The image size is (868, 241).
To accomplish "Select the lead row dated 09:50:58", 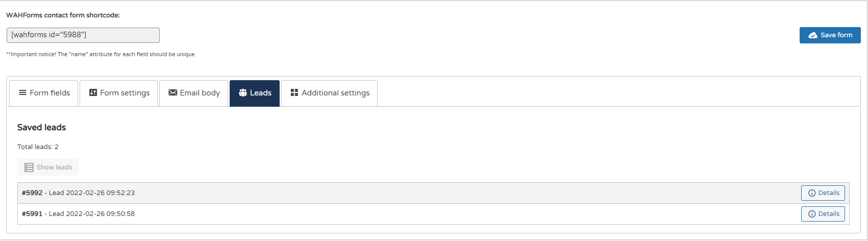I will tap(433, 214).
